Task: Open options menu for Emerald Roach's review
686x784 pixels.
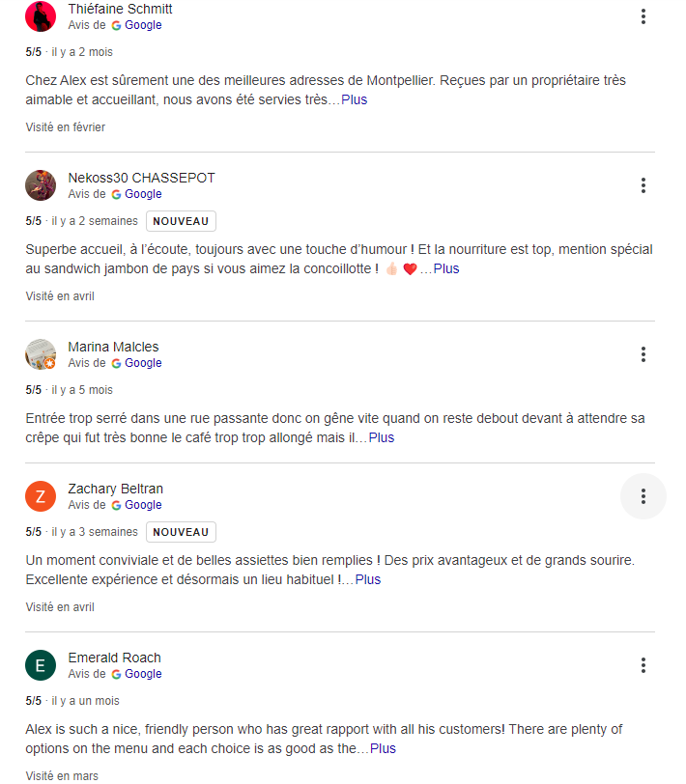Action: [x=643, y=665]
